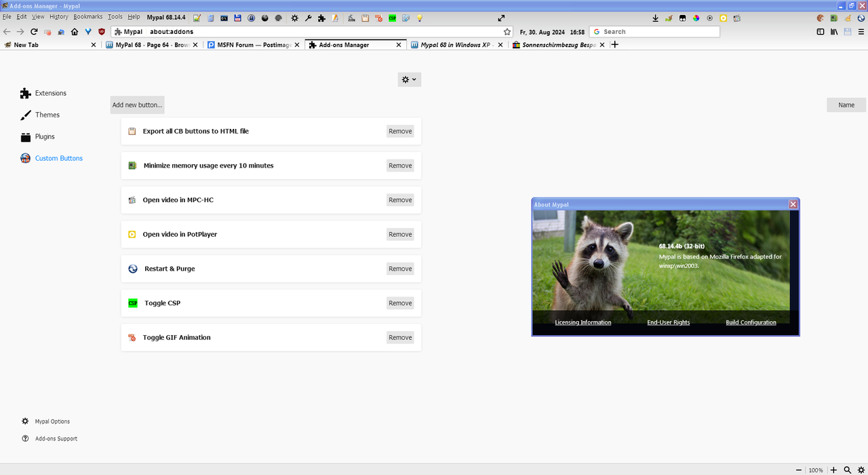Show the sidebars icon

821,32
